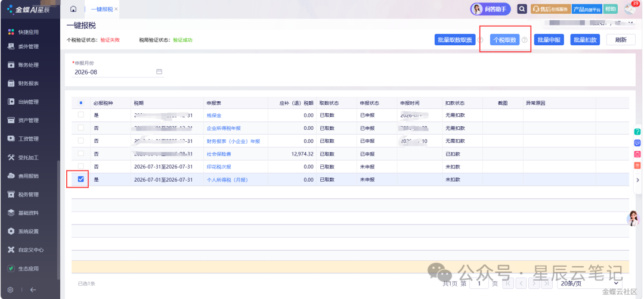Click help question mark beside 个税取数
The image size is (644, 299).
(525, 40)
